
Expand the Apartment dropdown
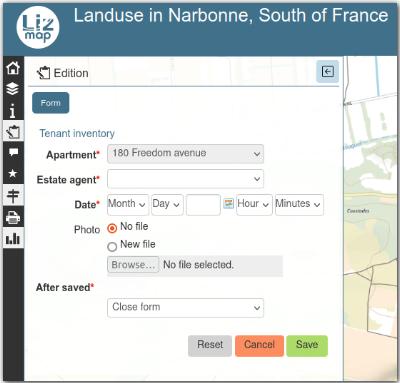185,154
